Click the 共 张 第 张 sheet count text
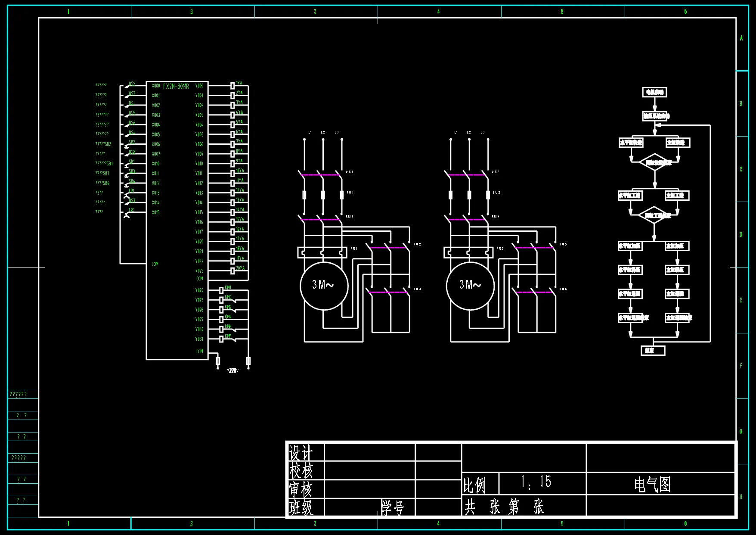 (x=504, y=507)
